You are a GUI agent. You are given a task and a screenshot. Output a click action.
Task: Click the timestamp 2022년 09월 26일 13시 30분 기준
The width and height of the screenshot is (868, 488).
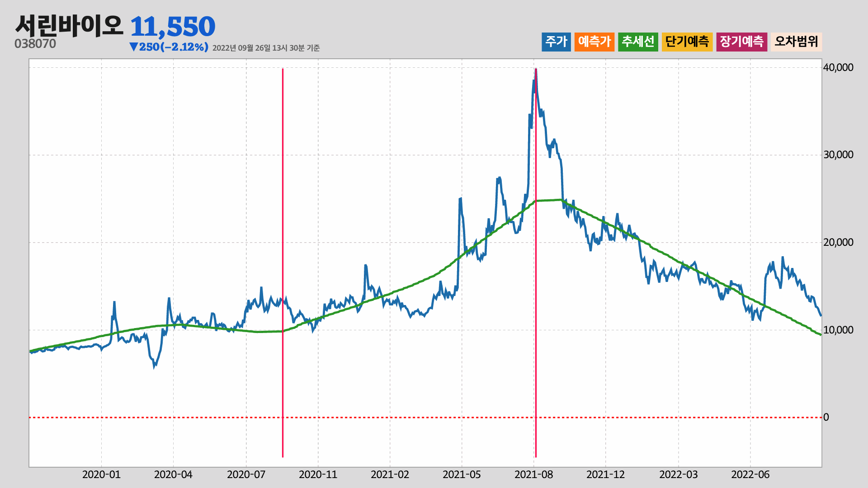[x=266, y=48]
